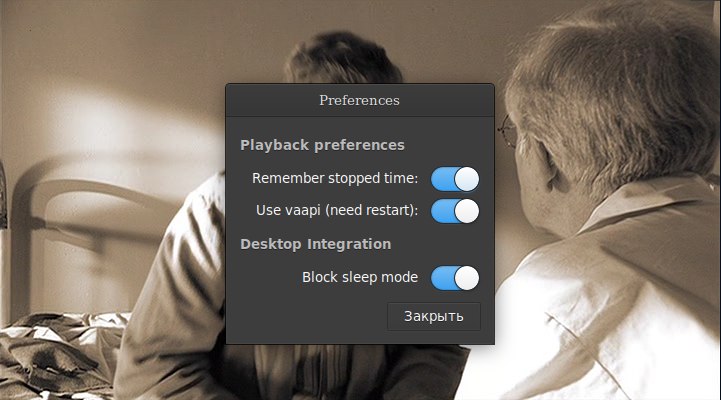
Task: Click the Desktop Integration heading
Action: tap(315, 244)
